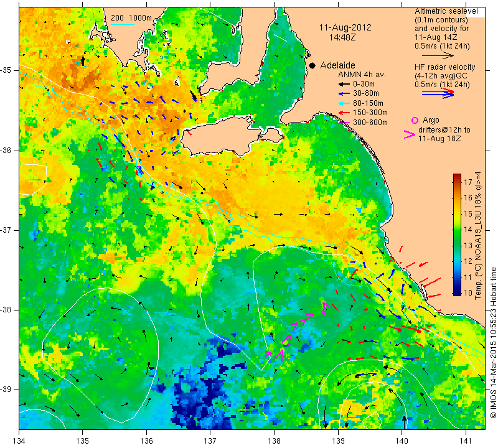The width and height of the screenshot is (498, 448).
Task: Click the magenta Argo circle symbol
Action: [x=415, y=120]
